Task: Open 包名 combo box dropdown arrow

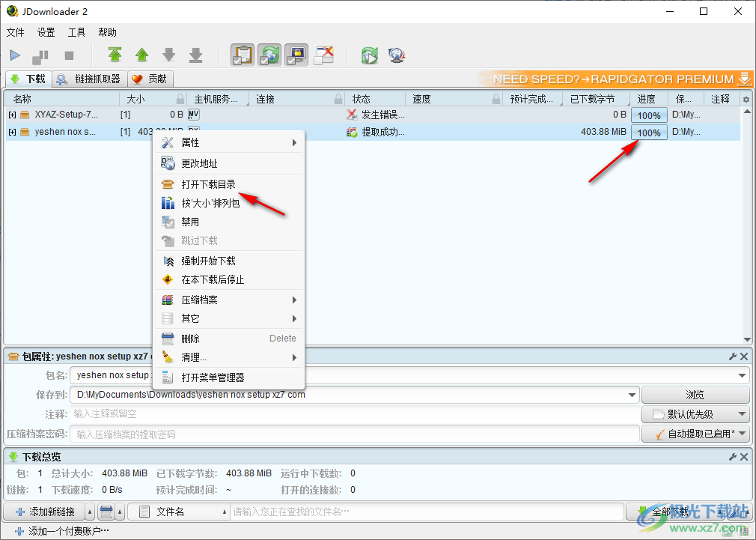Action: click(x=742, y=375)
